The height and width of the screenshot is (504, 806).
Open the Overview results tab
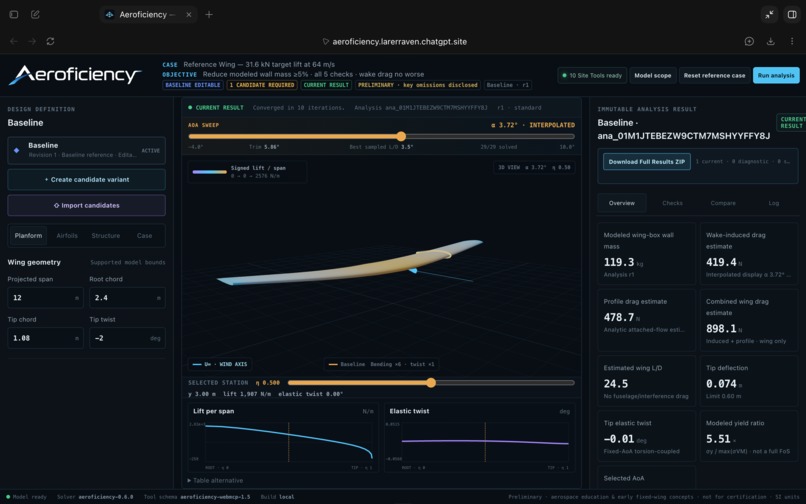tap(621, 203)
